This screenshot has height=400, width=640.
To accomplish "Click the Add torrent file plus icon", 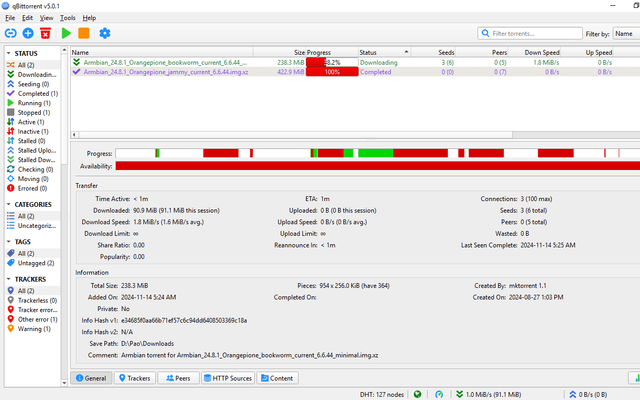I will pyautogui.click(x=28, y=33).
